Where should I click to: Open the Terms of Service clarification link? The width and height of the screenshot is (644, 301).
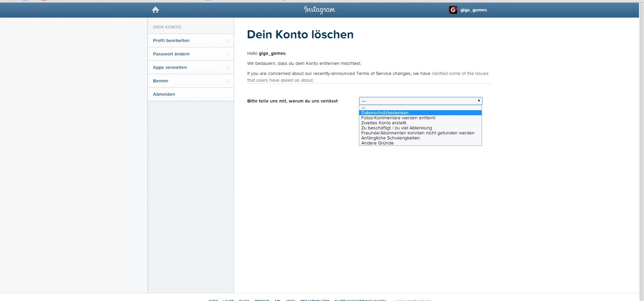368,77
